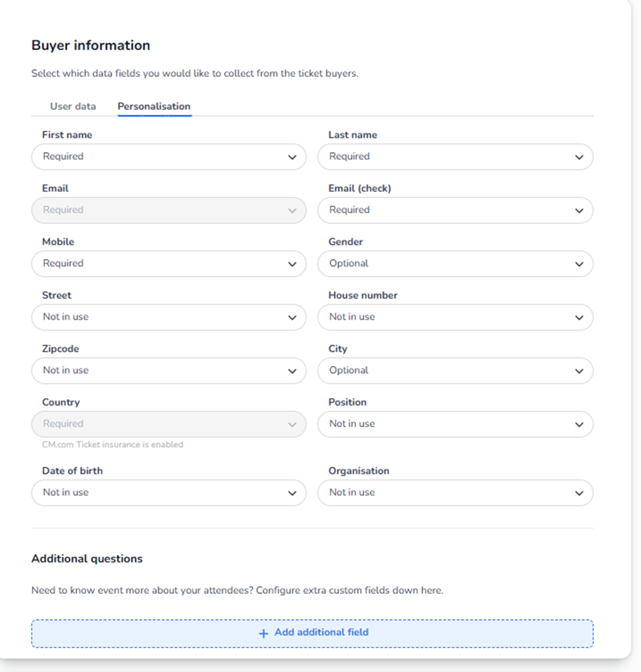This screenshot has height=672, width=641.
Task: Click the disabled Country dropdown chevron
Action: coord(292,424)
